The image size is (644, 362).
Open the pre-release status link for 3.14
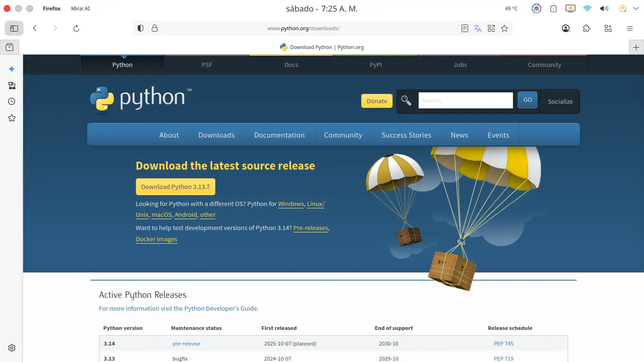186,344
